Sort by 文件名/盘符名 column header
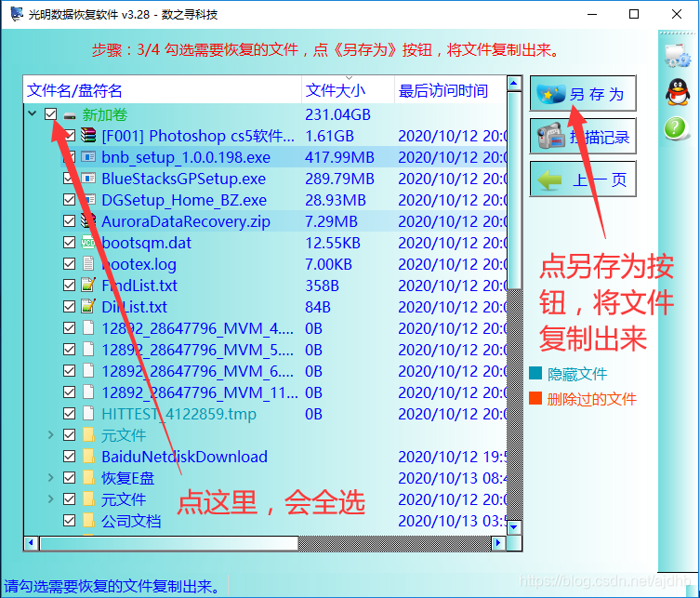 [163, 90]
